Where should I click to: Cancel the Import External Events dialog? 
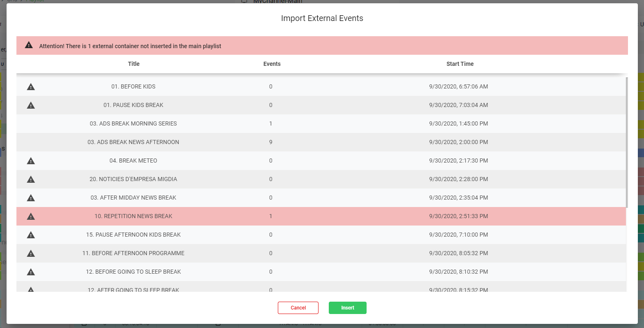[298, 308]
